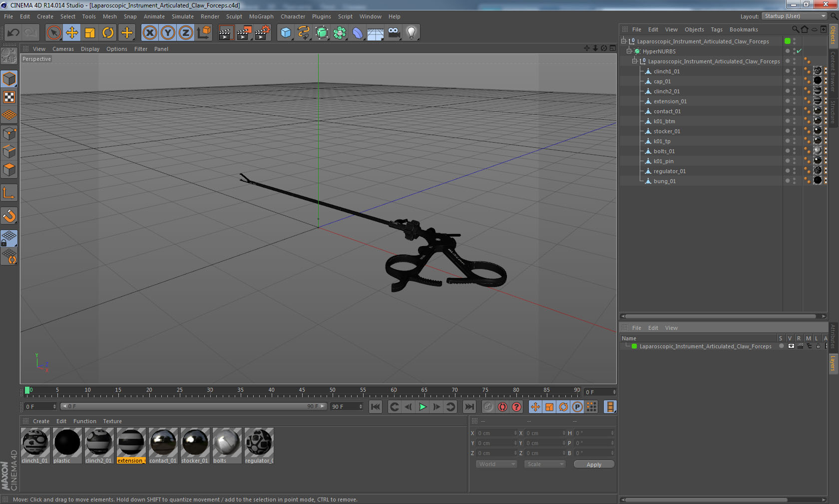Toggle HyperNURBS green enable checkmark
This screenshot has height=504, width=839.
click(799, 51)
